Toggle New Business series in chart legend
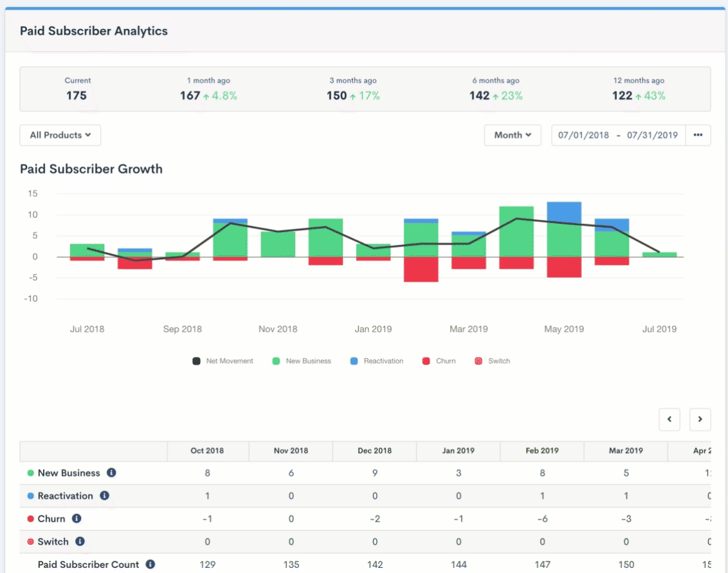The image size is (728, 573). [x=302, y=361]
